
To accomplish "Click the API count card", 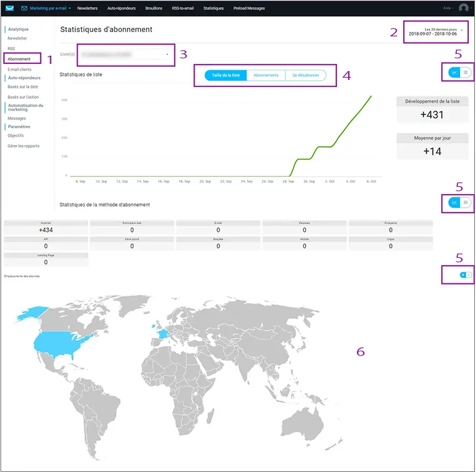I will [46, 244].
